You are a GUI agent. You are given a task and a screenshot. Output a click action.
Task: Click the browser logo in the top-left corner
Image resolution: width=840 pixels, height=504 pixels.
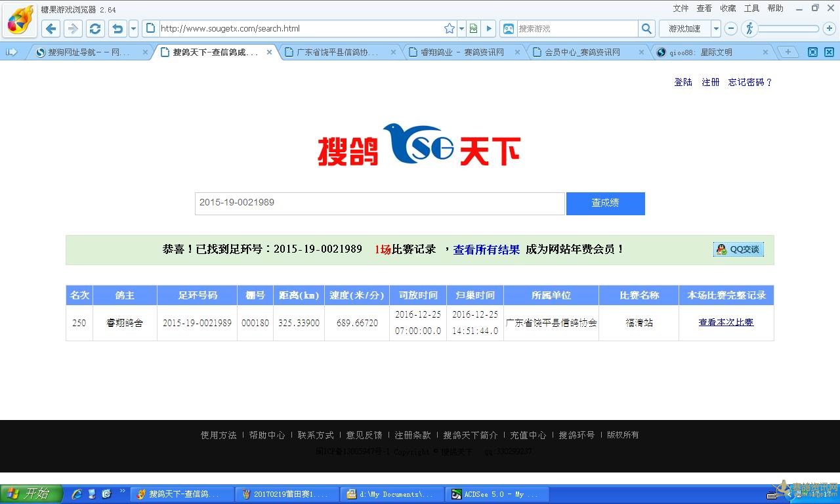point(18,20)
